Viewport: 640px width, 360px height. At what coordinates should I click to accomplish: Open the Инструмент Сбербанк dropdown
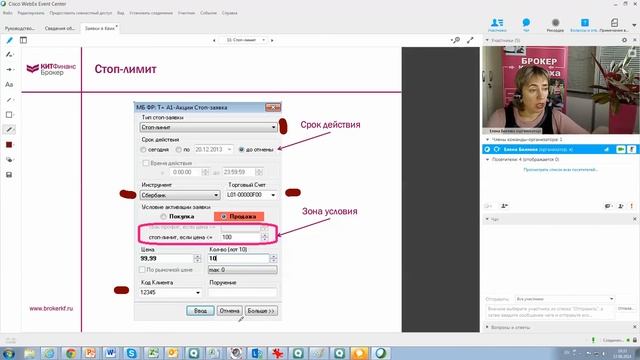point(180,195)
